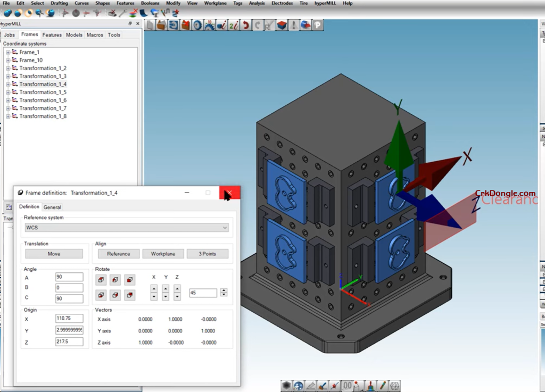Click the '2i' info icon in hyperMILL toolbar
The height and width of the screenshot is (392, 545).
(233, 24)
